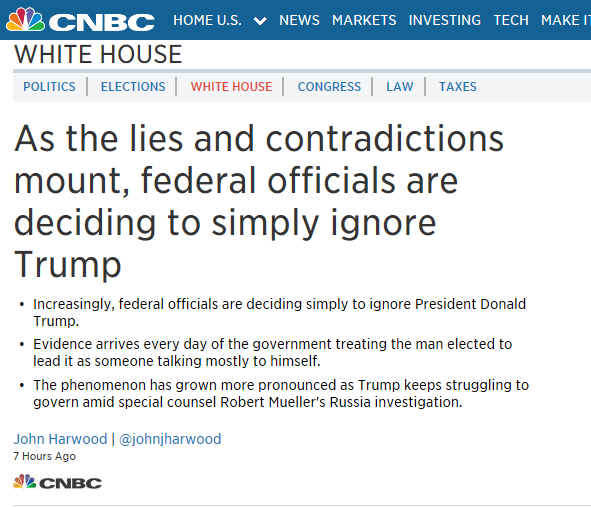The width and height of the screenshot is (591, 507).
Task: Open the LAW tab
Action: point(400,87)
